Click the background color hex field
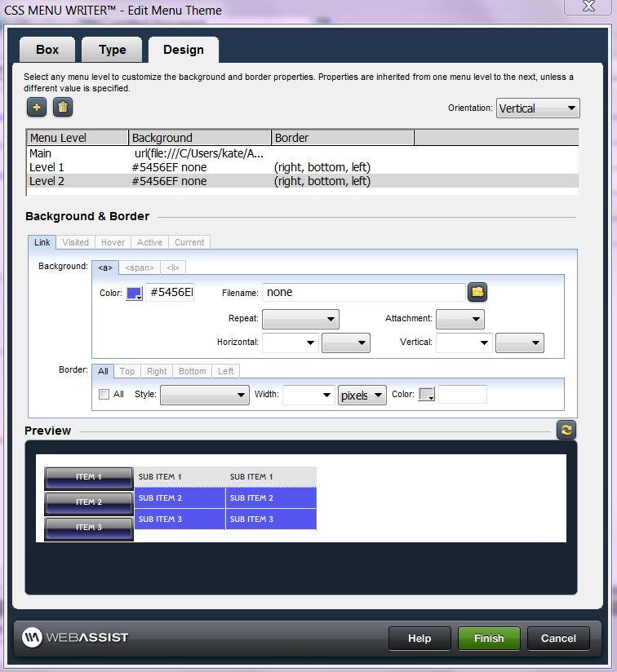Image resolution: width=617 pixels, height=672 pixels. tap(171, 292)
